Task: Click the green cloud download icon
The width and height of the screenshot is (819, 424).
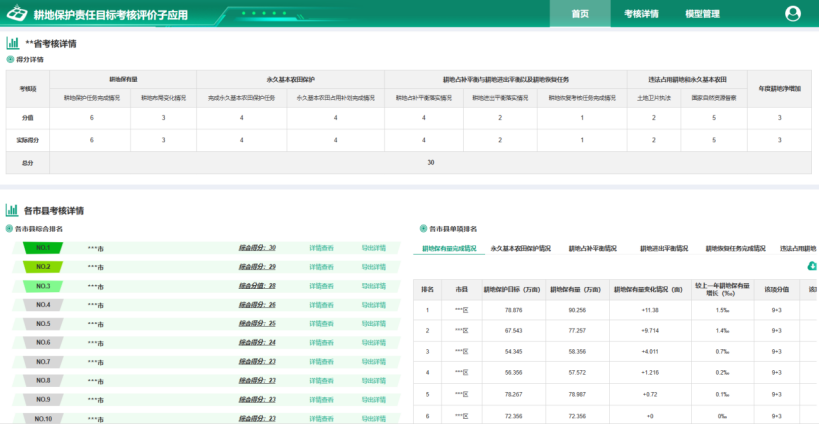Action: [813, 266]
